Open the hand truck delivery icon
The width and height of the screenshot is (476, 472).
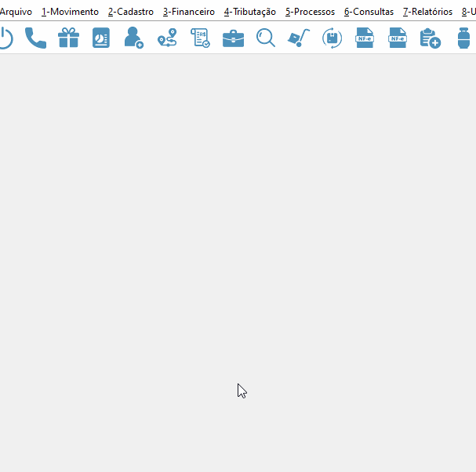tap(299, 38)
